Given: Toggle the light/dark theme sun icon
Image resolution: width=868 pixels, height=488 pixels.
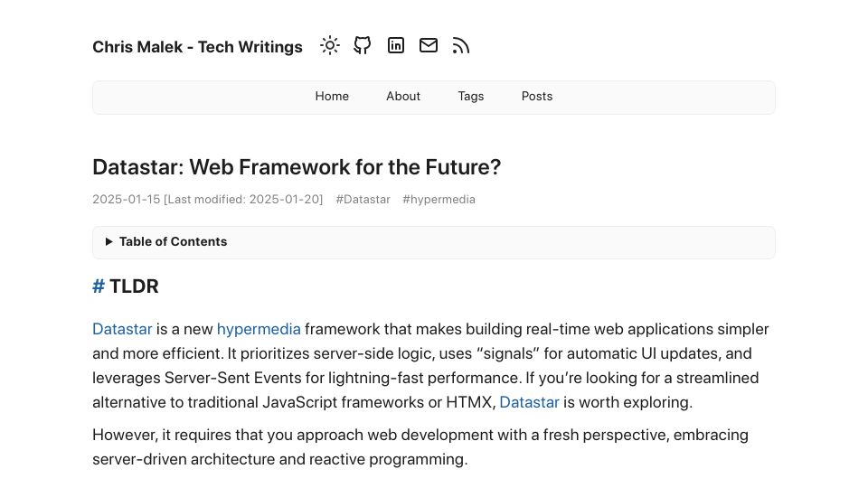Looking at the screenshot, I should pyautogui.click(x=329, y=45).
